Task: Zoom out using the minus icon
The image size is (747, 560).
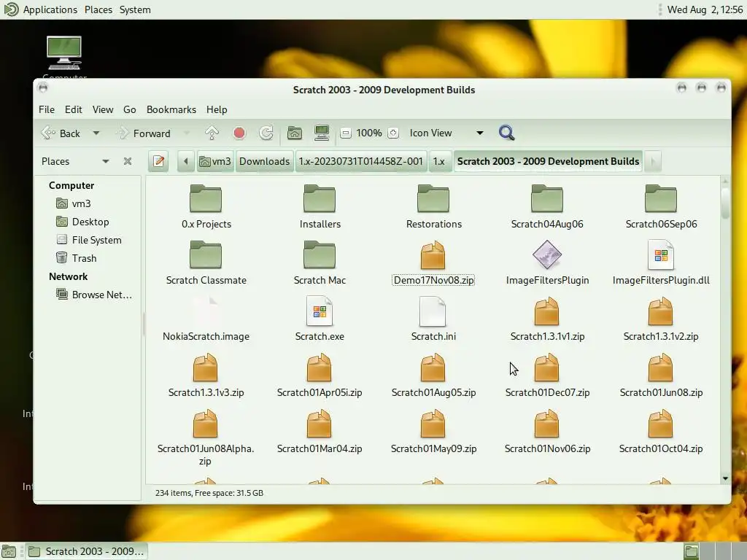Action: pos(346,133)
